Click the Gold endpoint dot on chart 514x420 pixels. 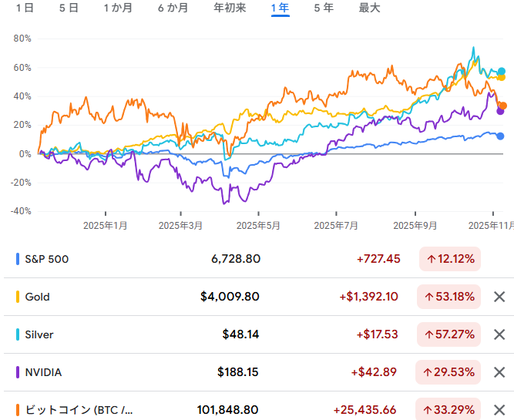pos(502,78)
